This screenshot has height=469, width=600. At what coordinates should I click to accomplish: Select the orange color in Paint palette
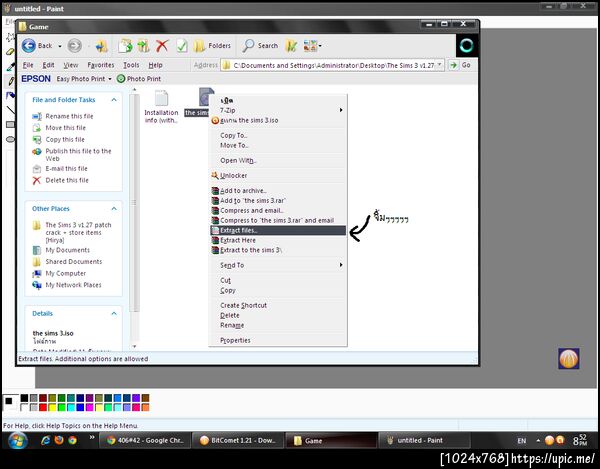[x=145, y=407]
